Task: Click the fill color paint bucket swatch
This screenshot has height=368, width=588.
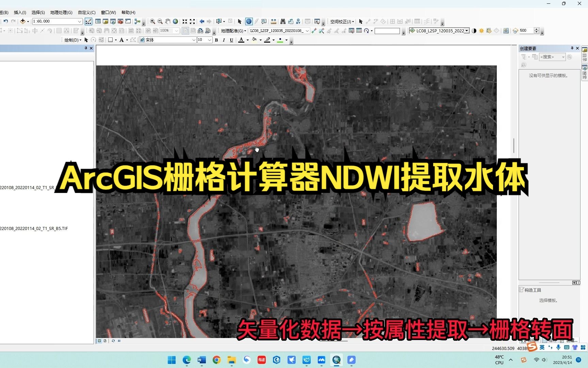Action: (254, 40)
